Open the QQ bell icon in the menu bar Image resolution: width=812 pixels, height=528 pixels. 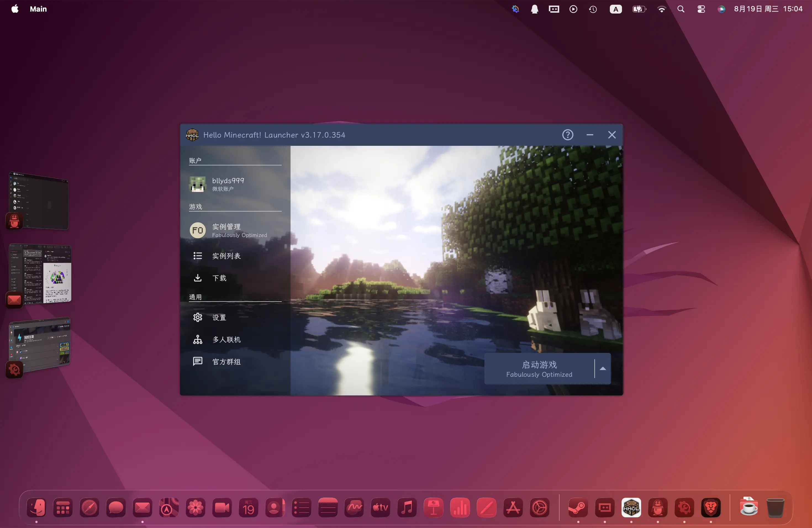tap(535, 9)
